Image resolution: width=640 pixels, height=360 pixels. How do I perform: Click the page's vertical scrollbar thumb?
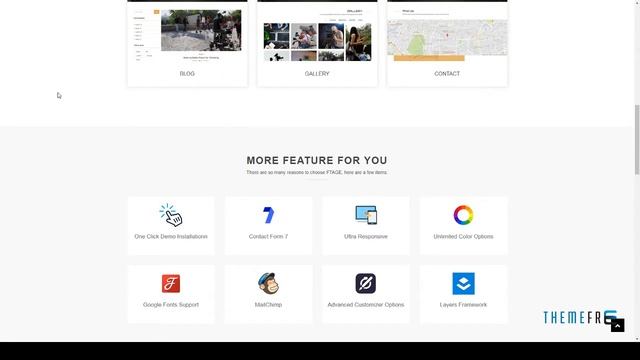pyautogui.click(x=637, y=140)
